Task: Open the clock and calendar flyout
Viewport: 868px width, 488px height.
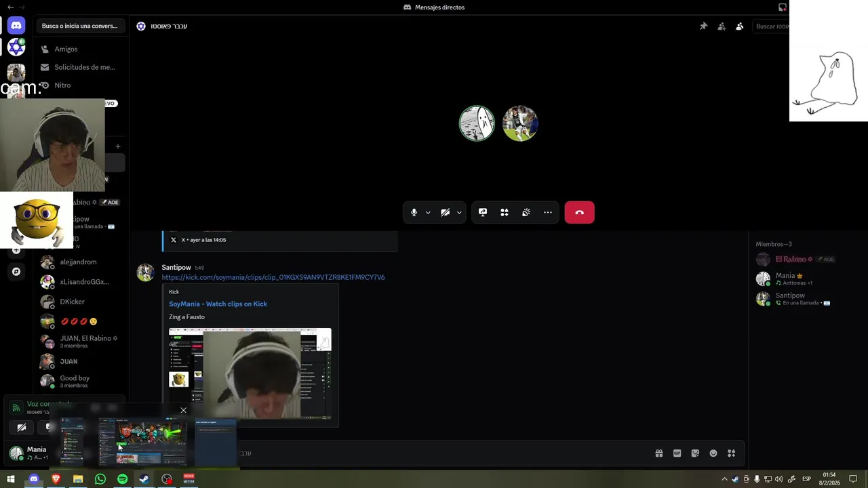Action: pyautogui.click(x=829, y=479)
